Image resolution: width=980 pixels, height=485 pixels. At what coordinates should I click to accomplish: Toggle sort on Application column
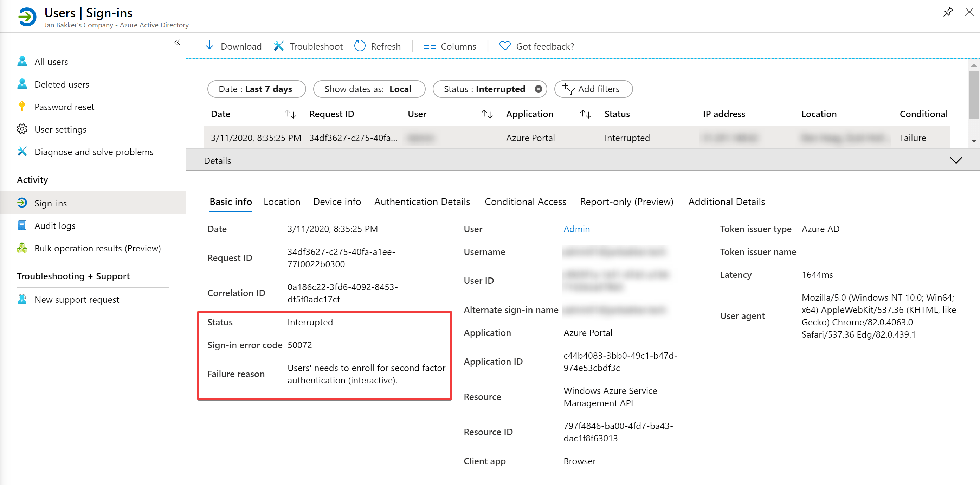pyautogui.click(x=586, y=114)
